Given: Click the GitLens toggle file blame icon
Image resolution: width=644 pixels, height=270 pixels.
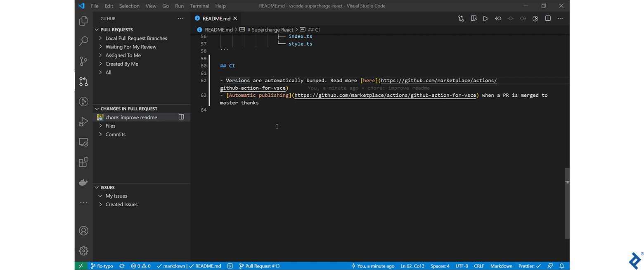Looking at the screenshot, I should (535, 18).
